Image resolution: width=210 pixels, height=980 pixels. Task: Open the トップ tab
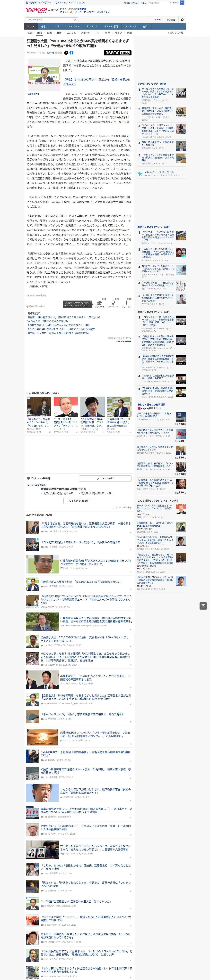[31, 26]
